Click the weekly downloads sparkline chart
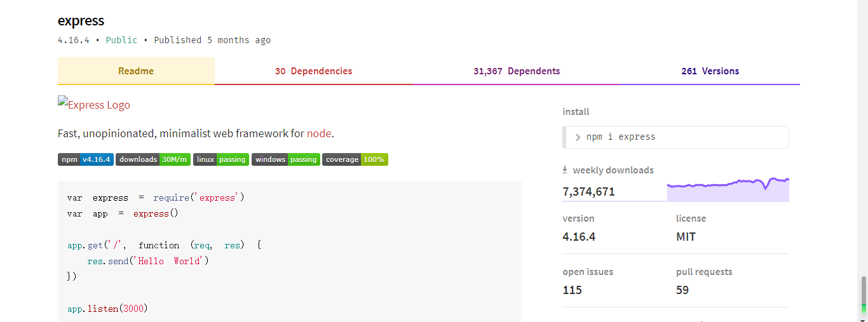The height and width of the screenshot is (322, 868). [x=728, y=189]
